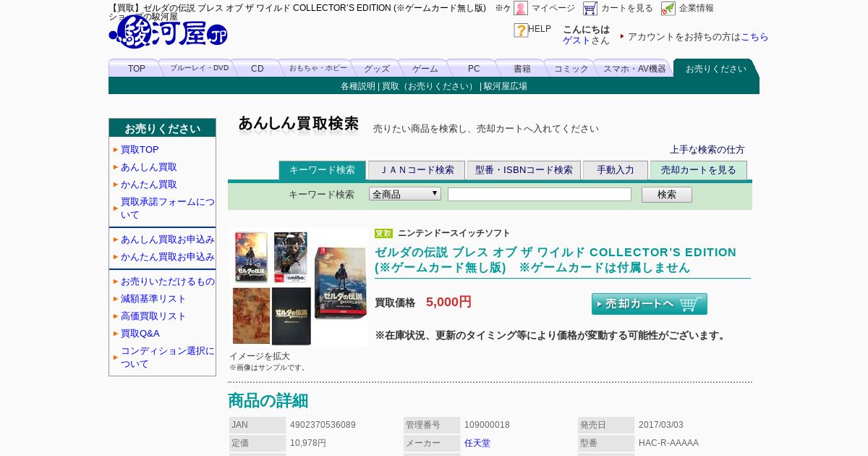Select the ゲーム tab

point(425,68)
